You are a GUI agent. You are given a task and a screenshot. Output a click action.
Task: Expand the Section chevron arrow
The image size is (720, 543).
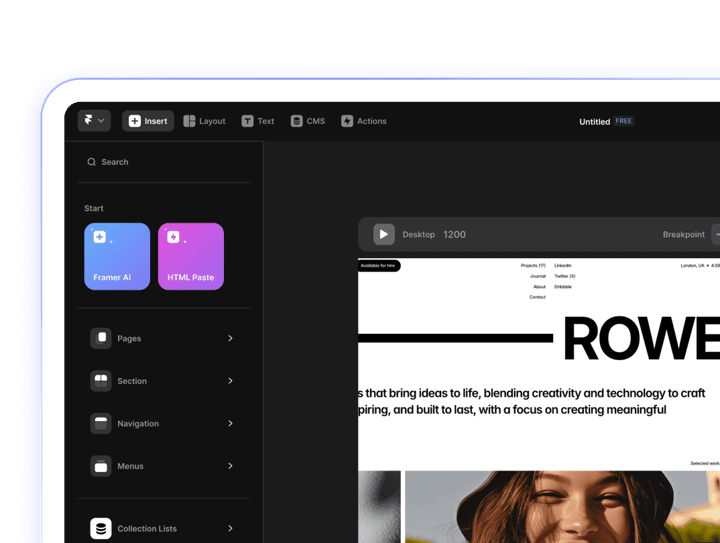tap(231, 381)
